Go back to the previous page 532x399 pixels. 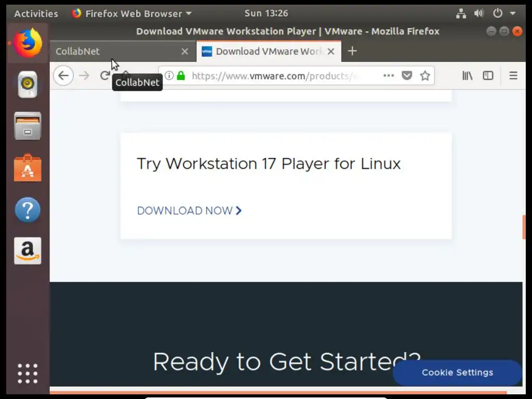(x=63, y=76)
